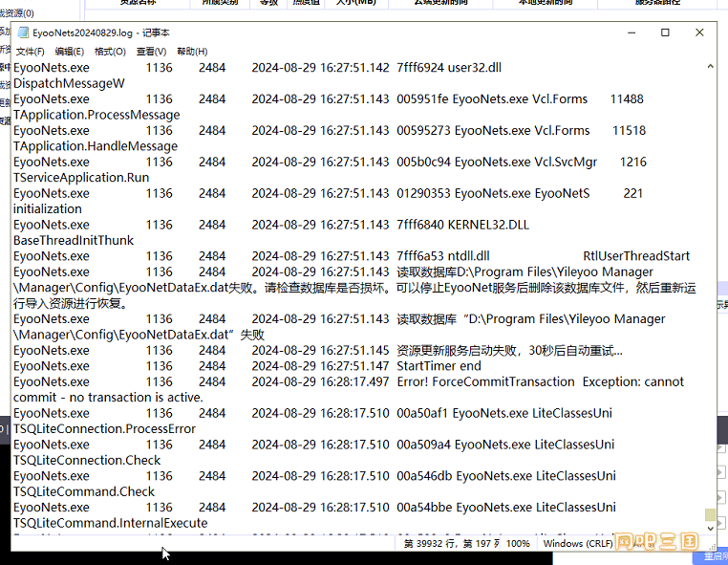The height and width of the screenshot is (565, 728).
Task: Click the message 资源更新服务启动失败
Action: point(457,350)
